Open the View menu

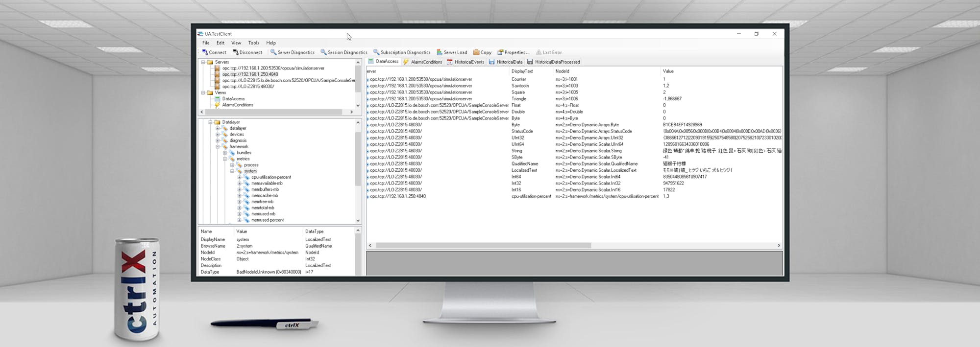point(236,43)
